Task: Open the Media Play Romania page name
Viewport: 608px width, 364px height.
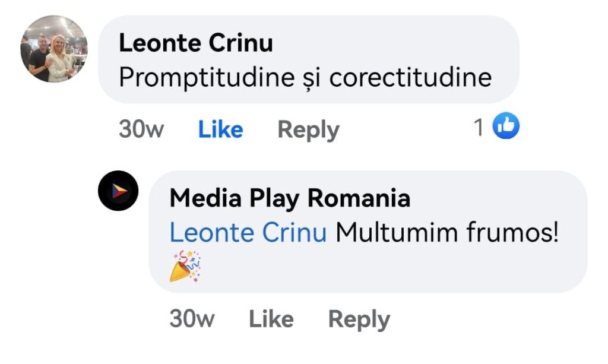Action: coord(290,198)
